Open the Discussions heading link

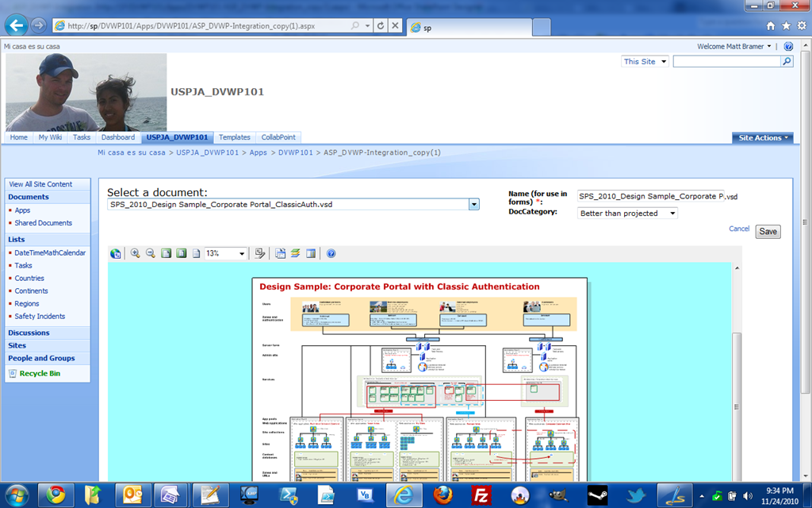29,333
